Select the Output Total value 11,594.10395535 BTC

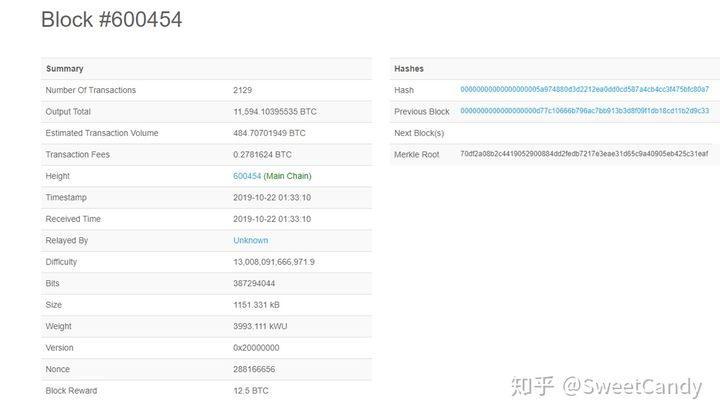275,112
